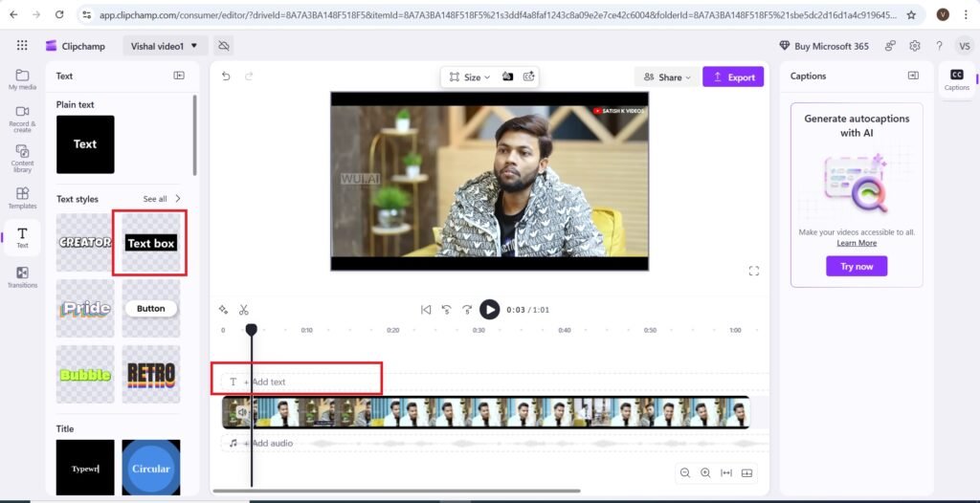Image resolution: width=980 pixels, height=503 pixels.
Task: Open the Size dropdown
Action: pyautogui.click(x=470, y=77)
